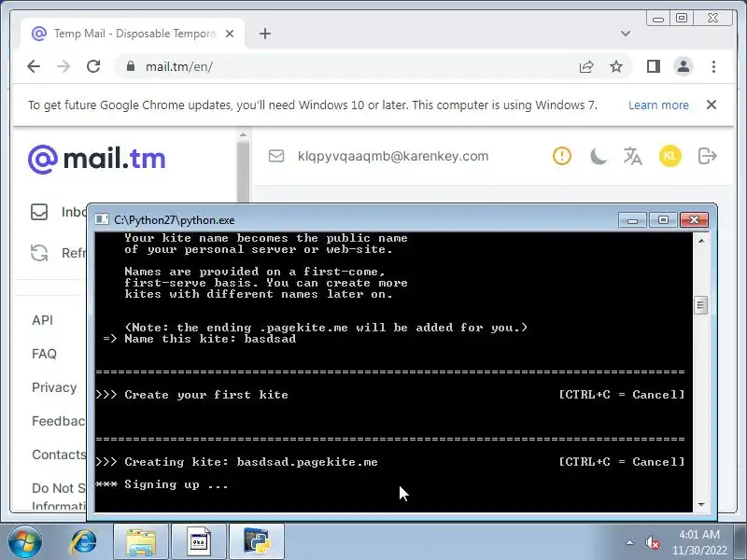Click the yellow warning exclamation icon

tap(562, 156)
